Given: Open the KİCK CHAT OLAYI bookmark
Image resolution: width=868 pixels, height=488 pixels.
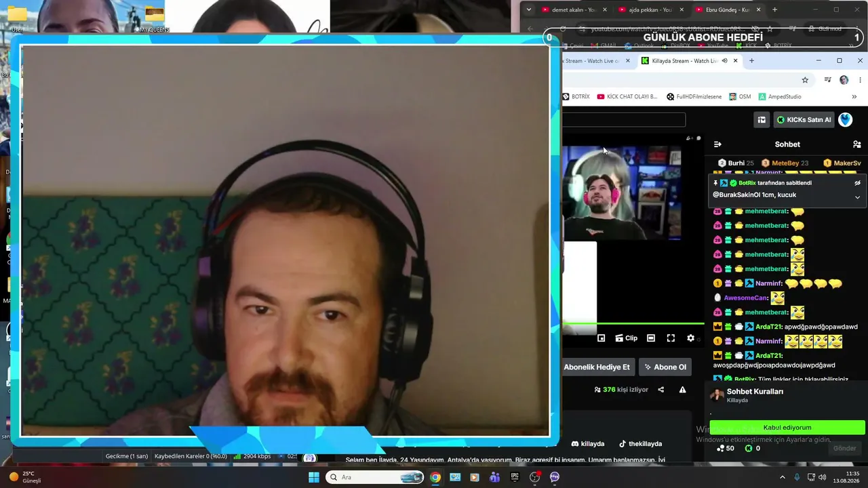Looking at the screenshot, I should pos(627,97).
